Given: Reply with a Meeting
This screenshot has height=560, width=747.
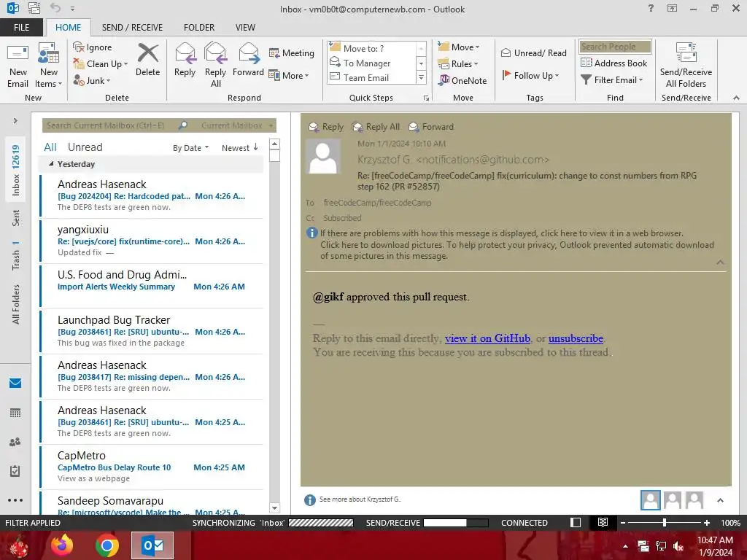Looking at the screenshot, I should 292,52.
